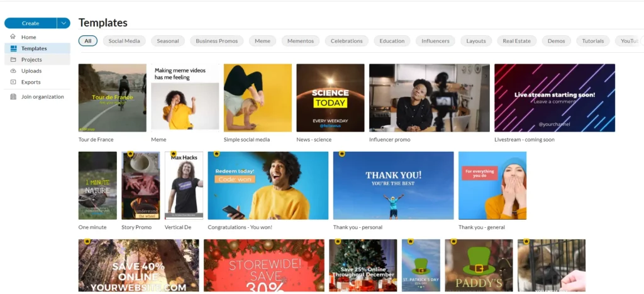Screen dimensions: 644x294
Task: Select the All filter chip
Action: 88,41
